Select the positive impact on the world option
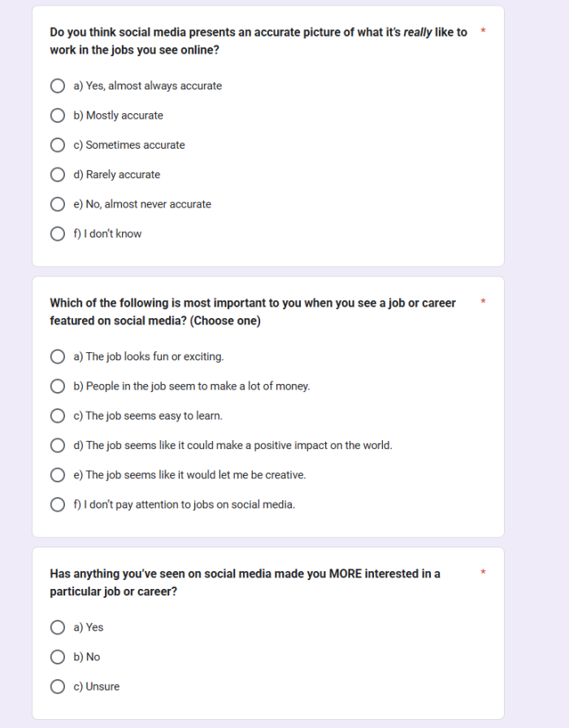 [x=58, y=445]
